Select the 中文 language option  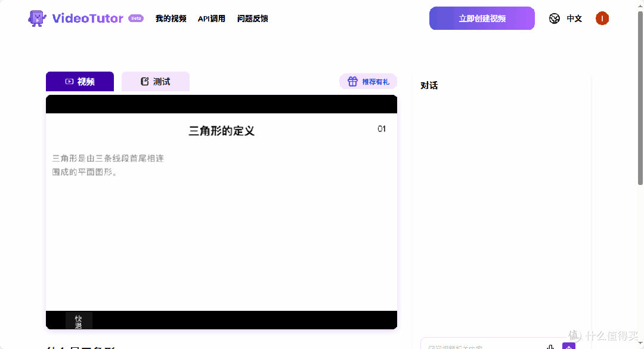pos(574,18)
